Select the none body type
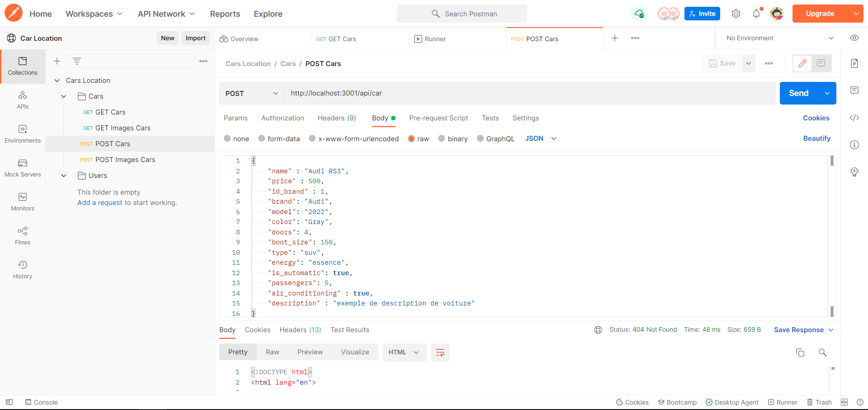 click(x=227, y=138)
